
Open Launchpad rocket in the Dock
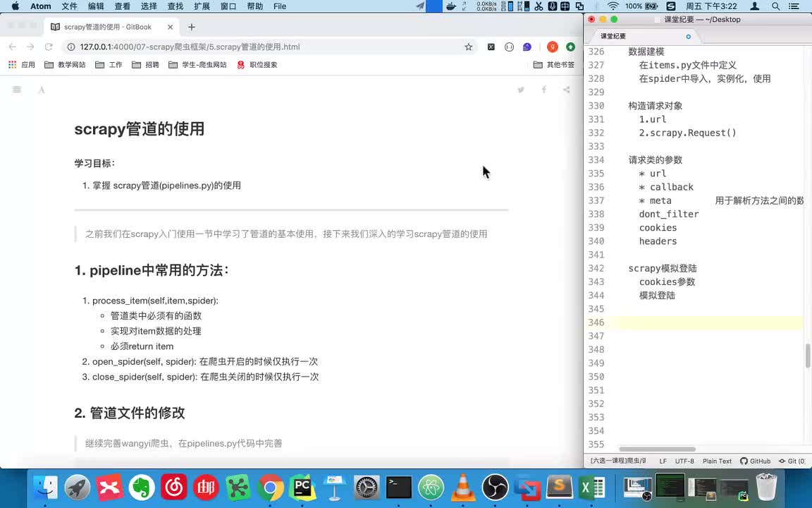click(78, 488)
